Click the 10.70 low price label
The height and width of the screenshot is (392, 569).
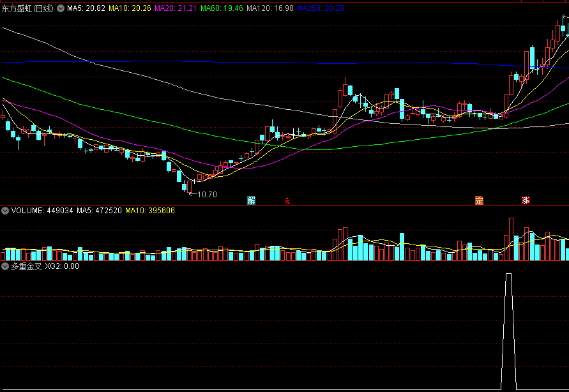click(x=207, y=195)
